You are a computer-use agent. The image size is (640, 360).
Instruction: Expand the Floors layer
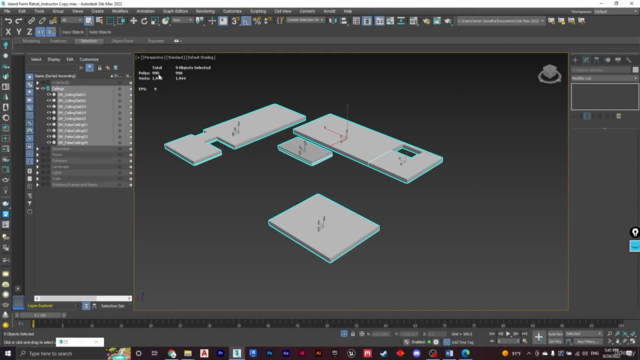(x=38, y=155)
